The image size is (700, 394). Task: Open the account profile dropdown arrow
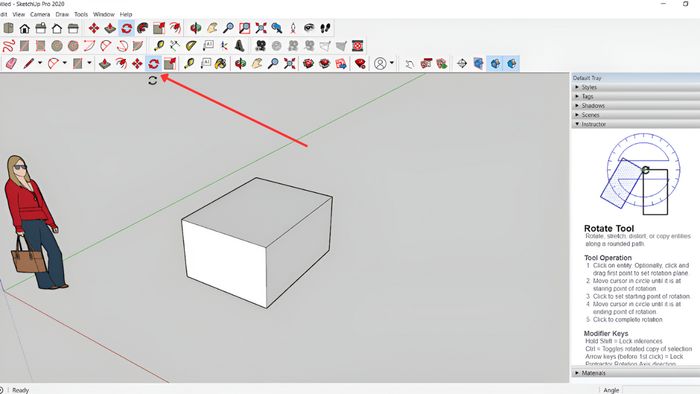tap(392, 63)
